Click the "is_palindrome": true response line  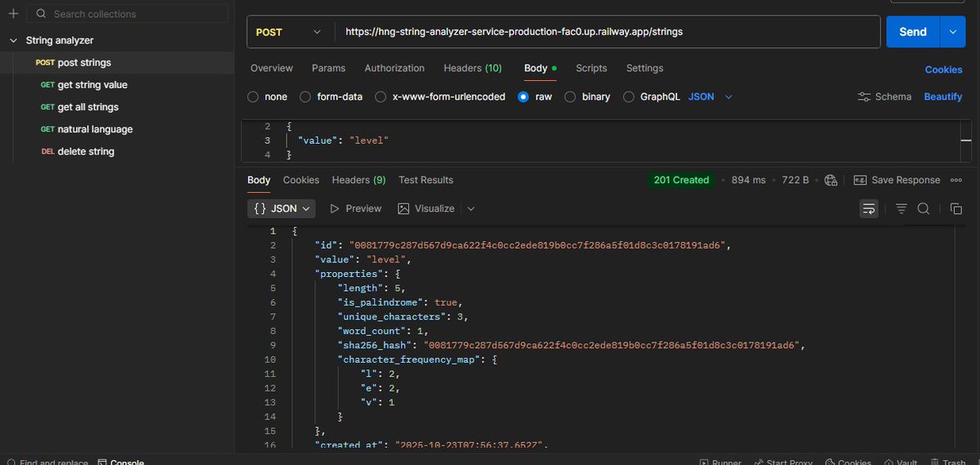(x=401, y=302)
